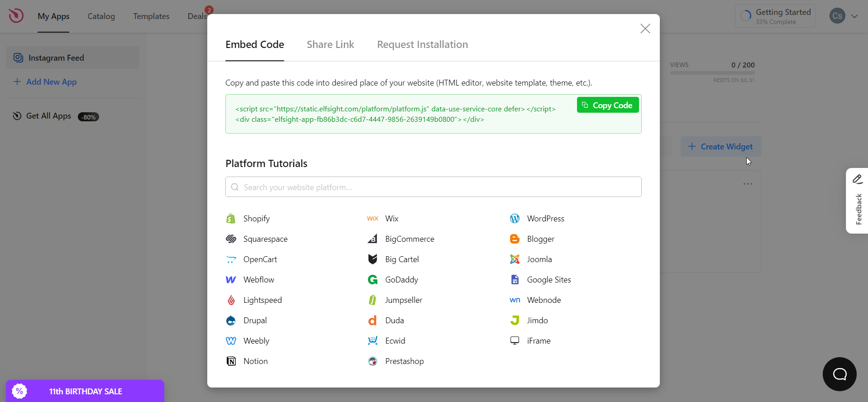The height and width of the screenshot is (402, 868).
Task: Click the green Copy Code button
Action: (x=608, y=105)
